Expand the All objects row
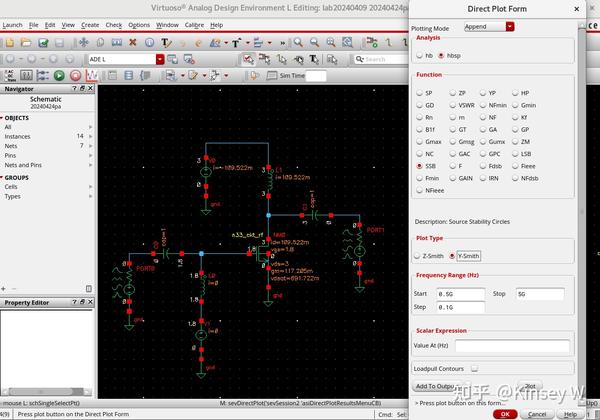 [x=91, y=127]
